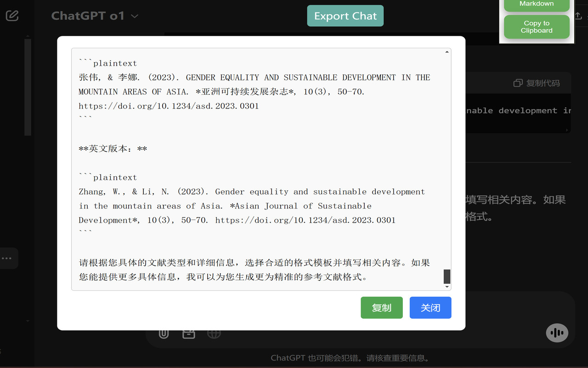The image size is (588, 368).
Task: Click the scroll down arrow of dialog textbox
Action: 447,287
